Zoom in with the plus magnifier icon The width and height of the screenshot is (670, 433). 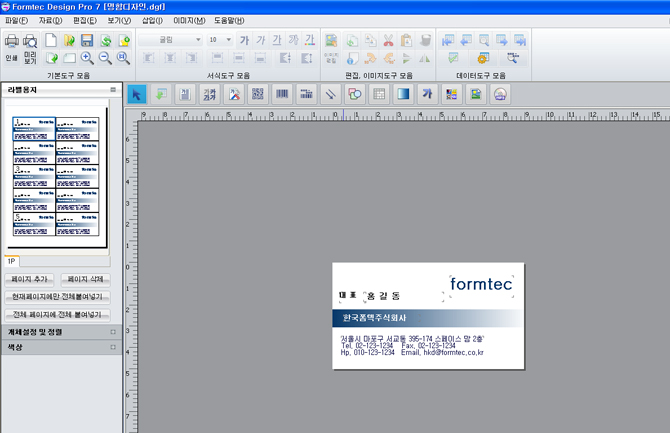point(87,58)
